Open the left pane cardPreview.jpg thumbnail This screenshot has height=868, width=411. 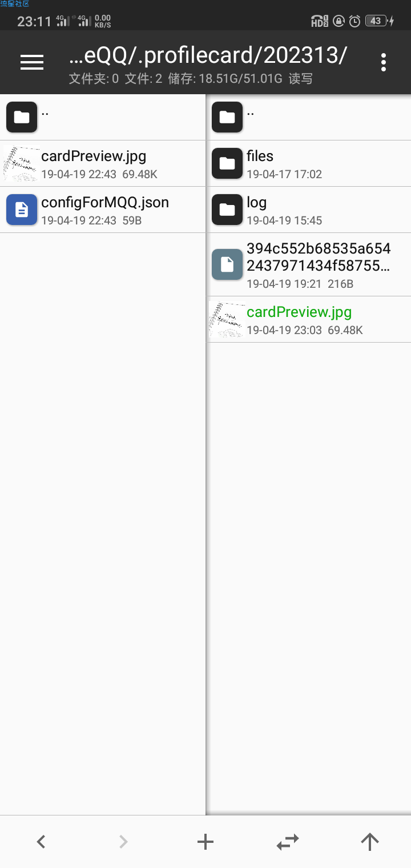22,163
